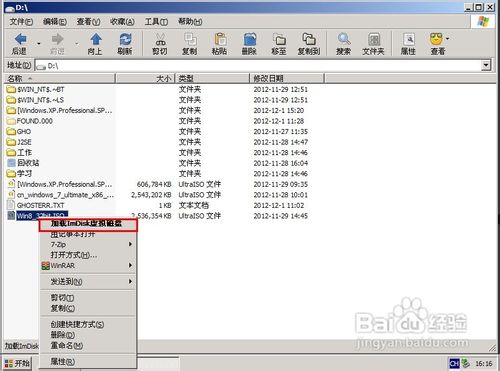The image size is (500, 371).
Task: Choose 加载ImDisk虚拟磁盘 in context menu
Action: 88,224
